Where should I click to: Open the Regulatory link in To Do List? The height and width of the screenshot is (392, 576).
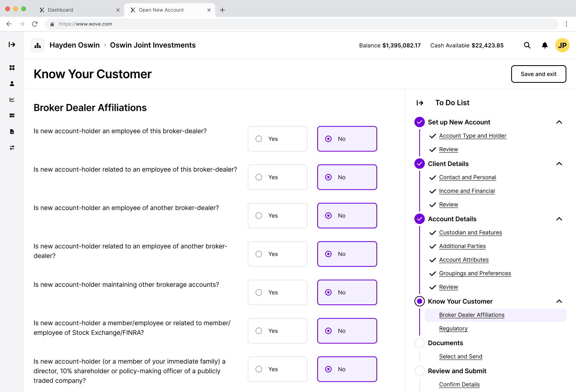(x=453, y=328)
